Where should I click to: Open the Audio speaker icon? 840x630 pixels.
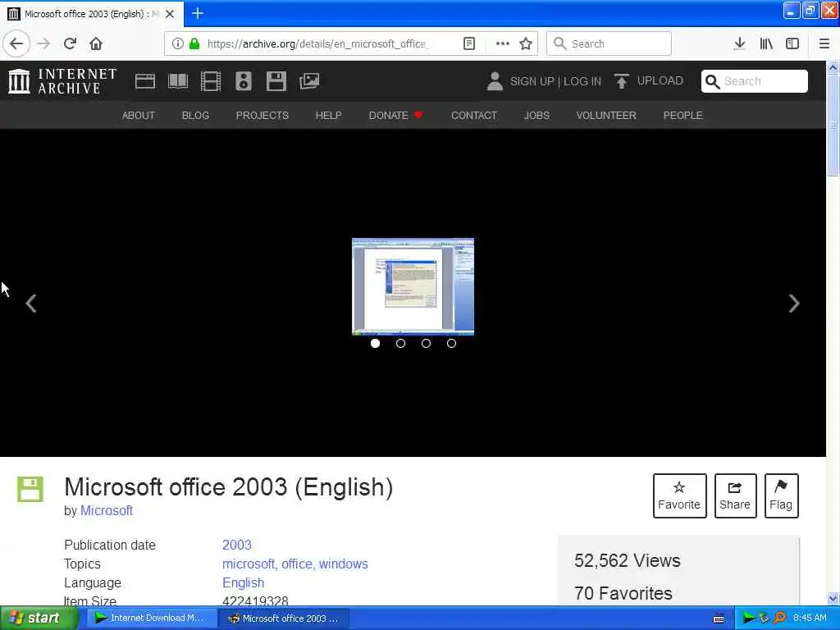tap(243, 81)
